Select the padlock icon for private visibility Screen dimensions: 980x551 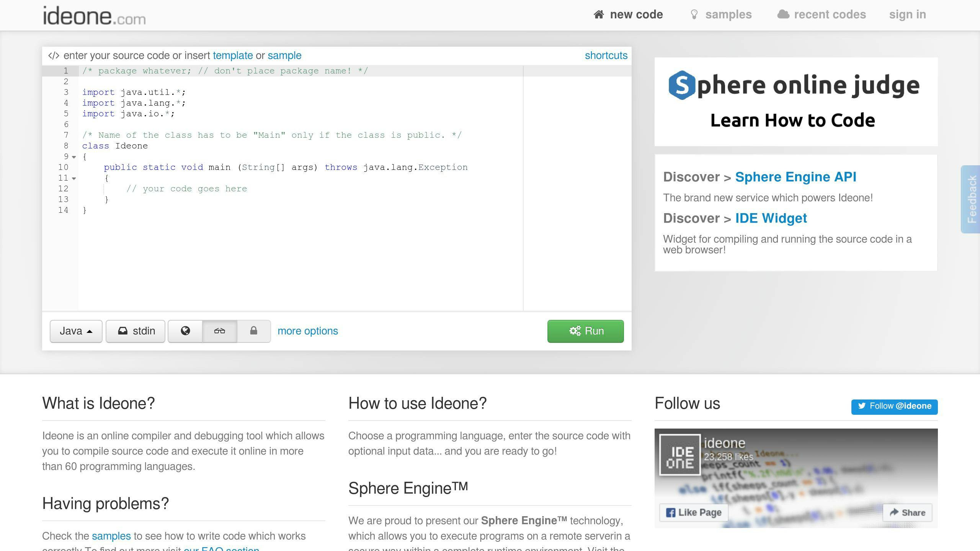coord(253,331)
